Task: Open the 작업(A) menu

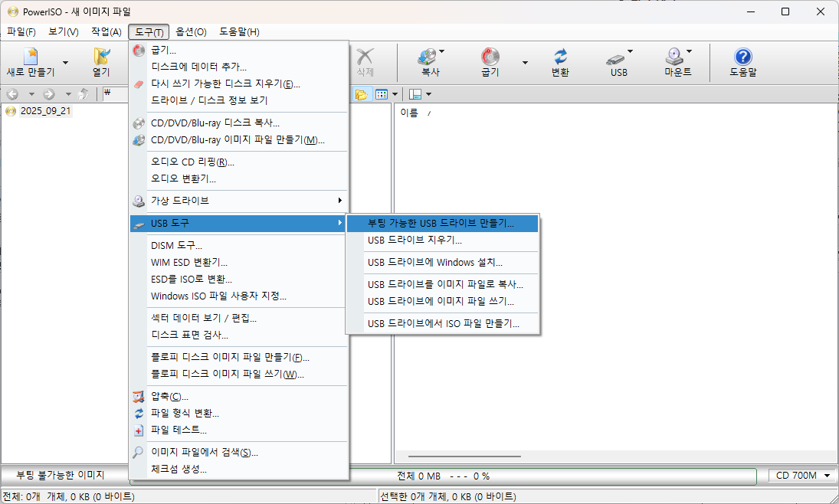Action: (x=106, y=32)
